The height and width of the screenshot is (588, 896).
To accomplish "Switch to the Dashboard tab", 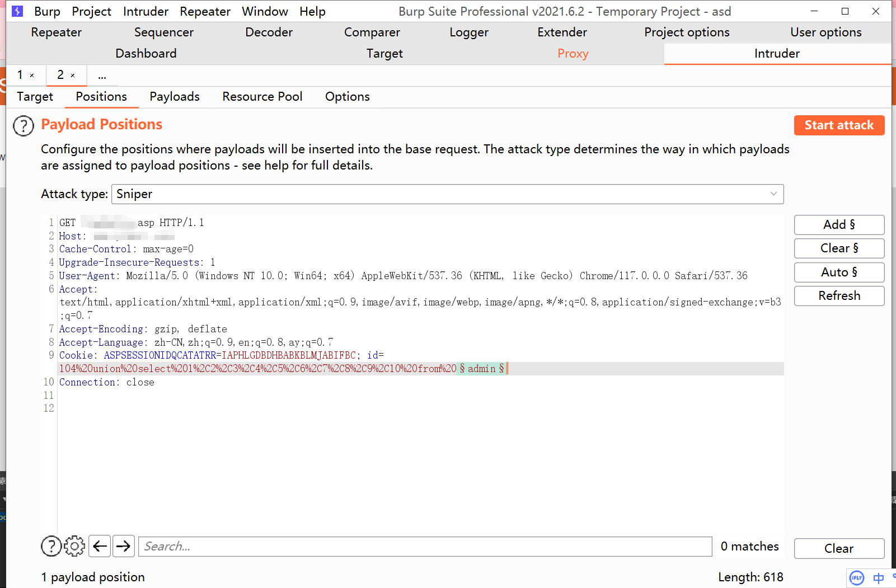I will click(146, 54).
